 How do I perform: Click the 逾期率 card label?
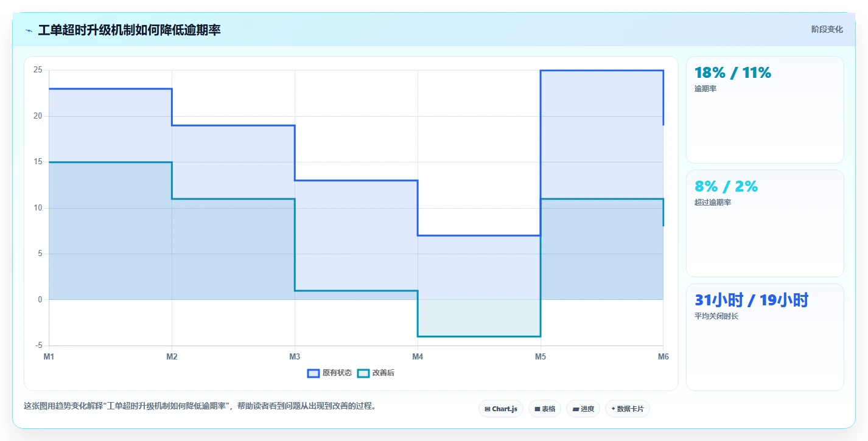click(x=705, y=89)
